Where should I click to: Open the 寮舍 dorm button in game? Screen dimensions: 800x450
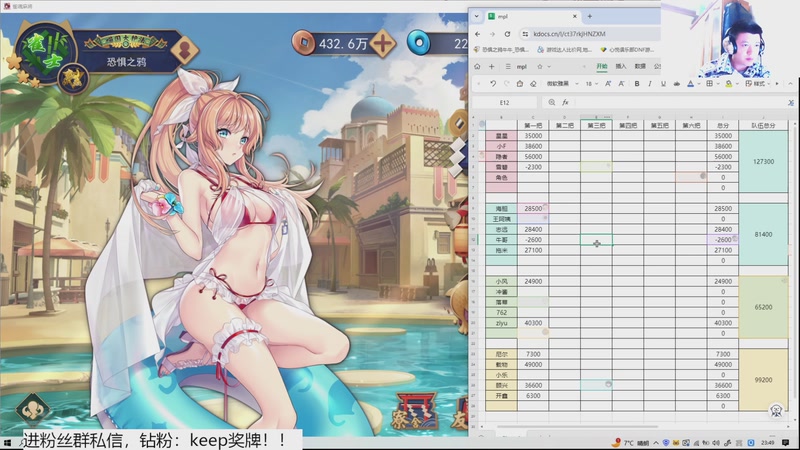[x=414, y=412]
